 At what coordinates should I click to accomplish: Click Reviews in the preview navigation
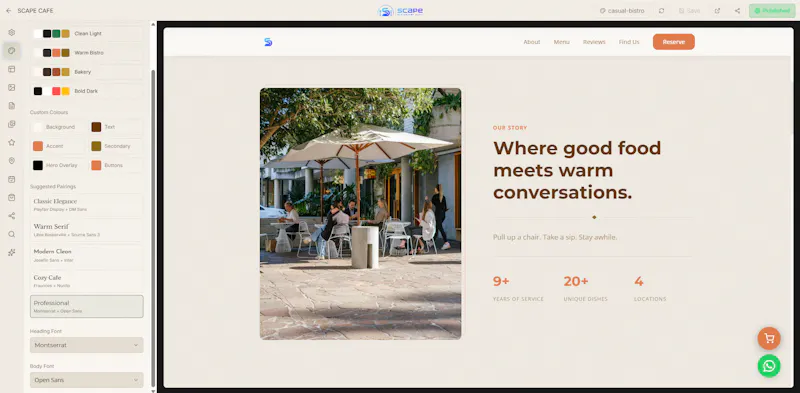594,42
